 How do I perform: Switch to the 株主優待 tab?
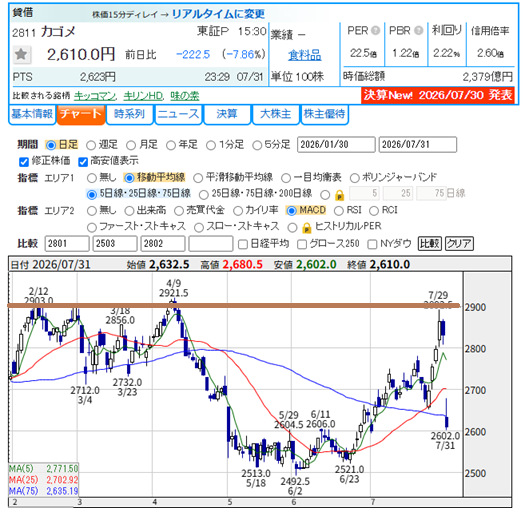[324, 115]
